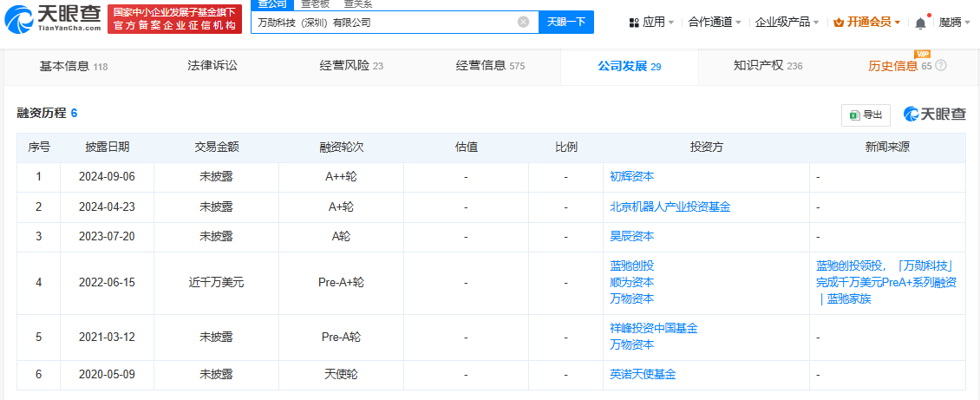Screen dimensions: 980x400
Task: Open investor link 顺为资本
Action: [632, 282]
